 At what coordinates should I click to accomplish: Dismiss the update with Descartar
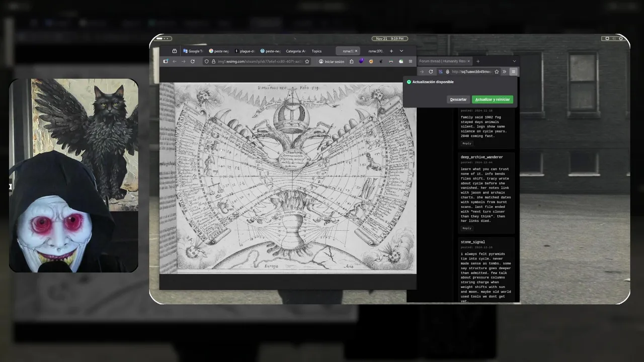(x=458, y=100)
